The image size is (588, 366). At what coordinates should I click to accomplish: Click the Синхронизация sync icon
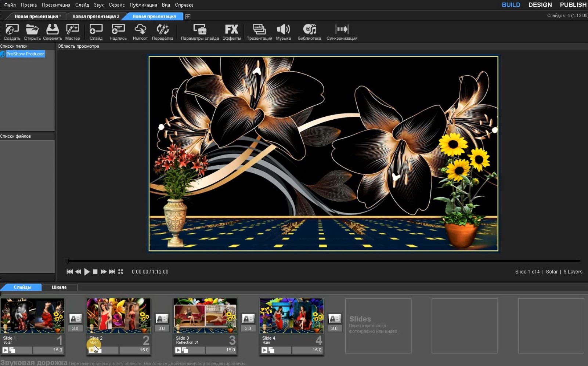click(x=342, y=32)
